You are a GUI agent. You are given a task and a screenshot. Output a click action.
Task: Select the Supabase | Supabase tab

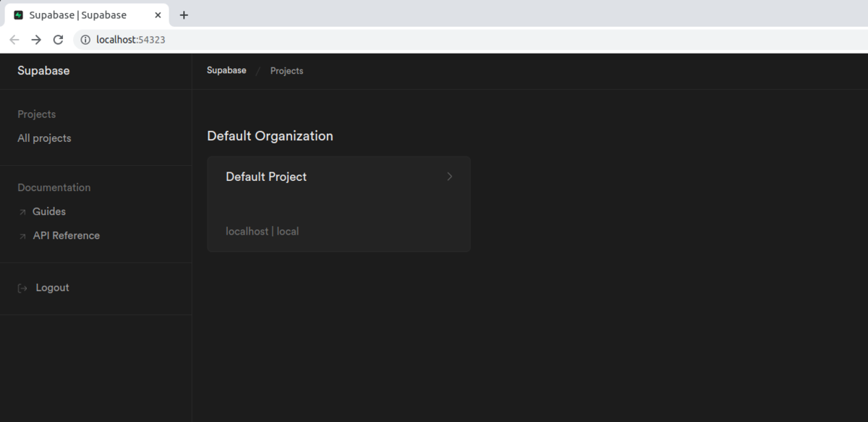[x=88, y=14]
